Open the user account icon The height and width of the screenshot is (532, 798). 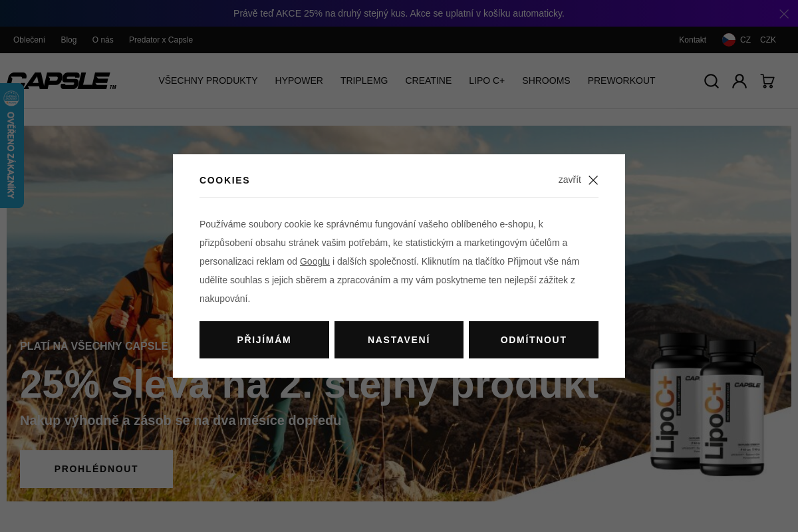click(739, 81)
